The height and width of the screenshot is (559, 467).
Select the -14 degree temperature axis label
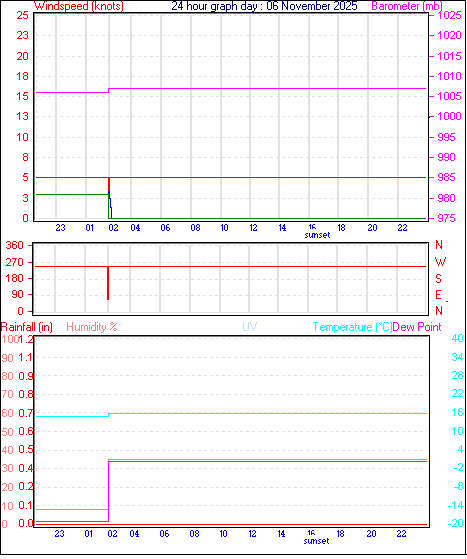[x=455, y=505]
